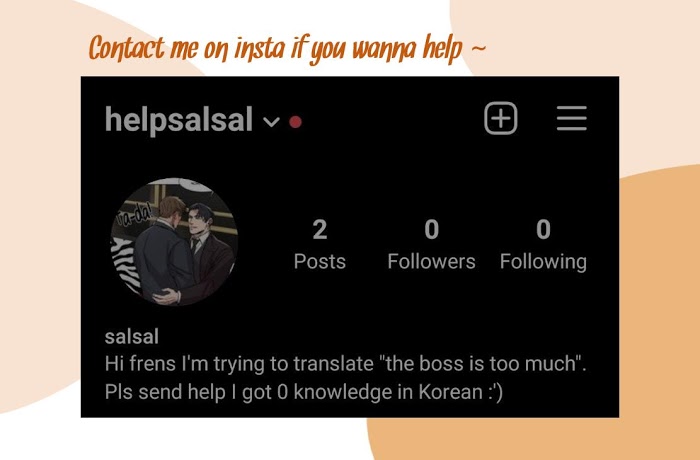The height and width of the screenshot is (460, 700).
Task: Tap the Posts label
Action: coord(320,261)
